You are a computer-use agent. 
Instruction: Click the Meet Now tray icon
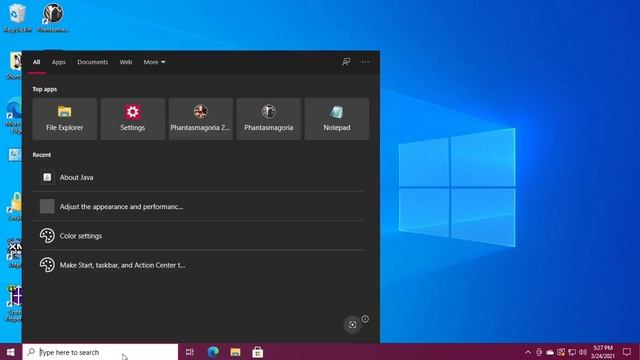539,352
